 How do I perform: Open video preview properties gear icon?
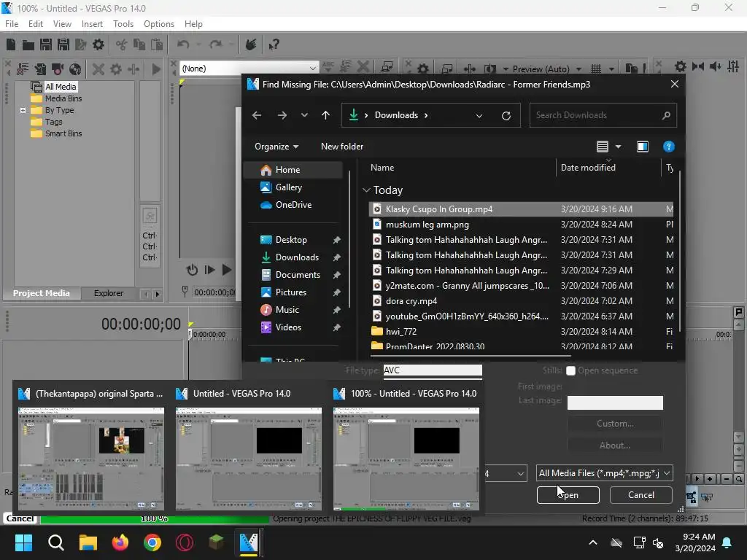click(423, 69)
